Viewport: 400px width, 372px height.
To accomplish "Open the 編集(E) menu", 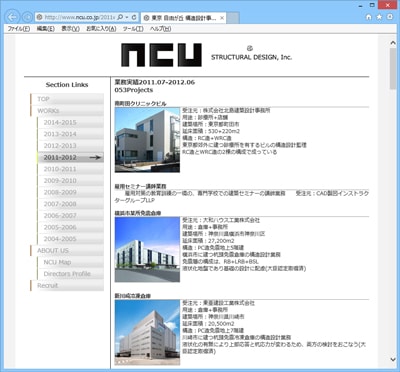I will pyautogui.click(x=46, y=29).
